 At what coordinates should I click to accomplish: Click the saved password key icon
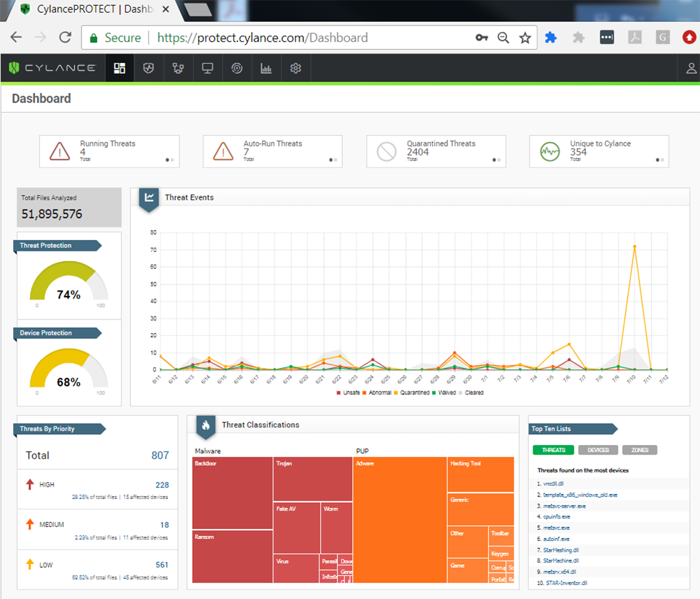tap(482, 38)
